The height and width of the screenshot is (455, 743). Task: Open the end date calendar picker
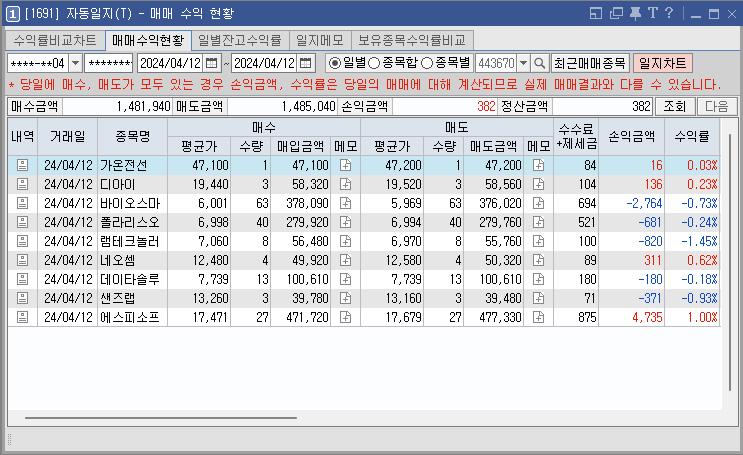pyautogui.click(x=306, y=63)
